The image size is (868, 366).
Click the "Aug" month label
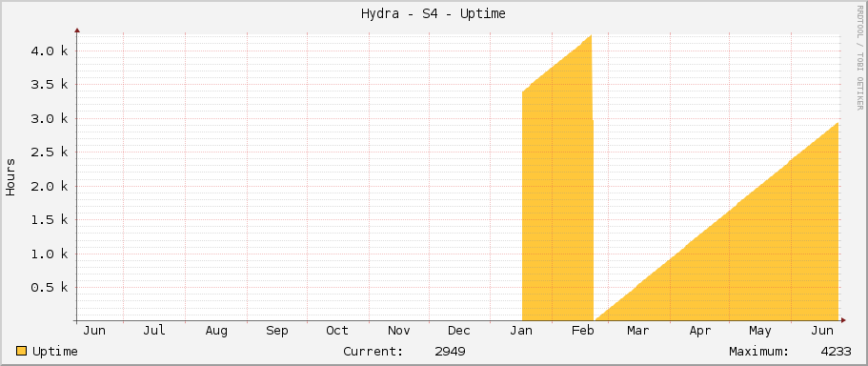[x=216, y=331]
